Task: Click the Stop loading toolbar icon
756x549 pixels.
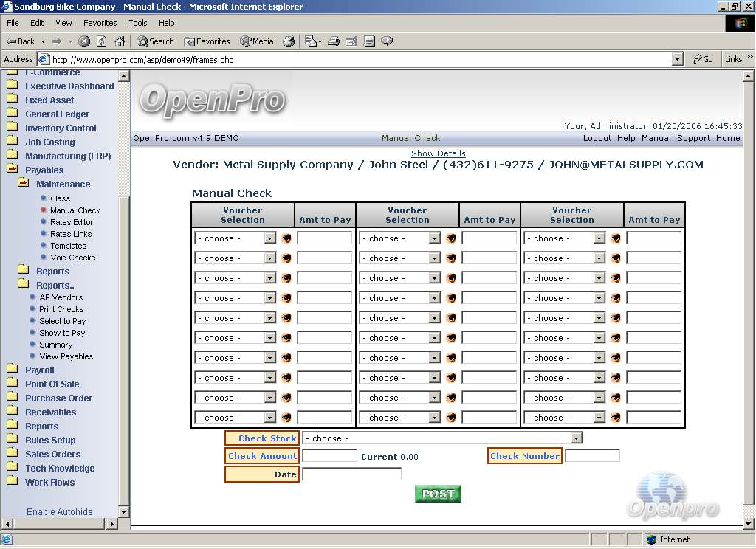Action: click(x=85, y=41)
